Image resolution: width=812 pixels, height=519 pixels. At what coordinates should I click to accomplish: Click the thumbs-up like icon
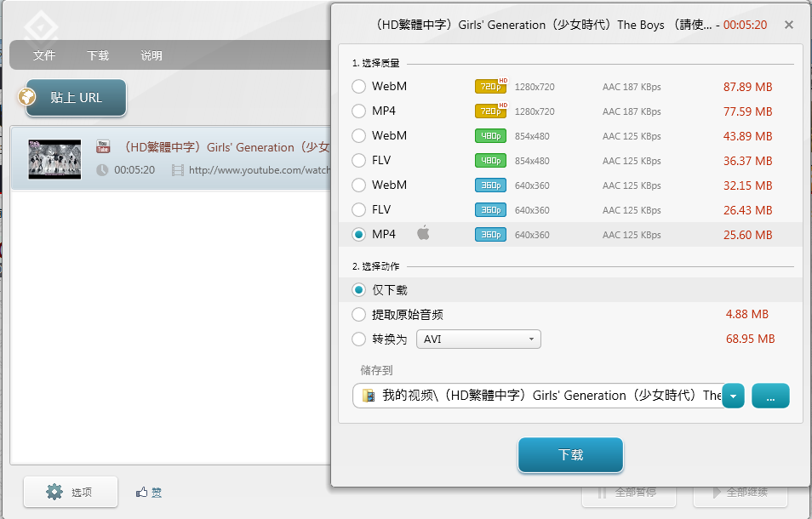(x=141, y=492)
